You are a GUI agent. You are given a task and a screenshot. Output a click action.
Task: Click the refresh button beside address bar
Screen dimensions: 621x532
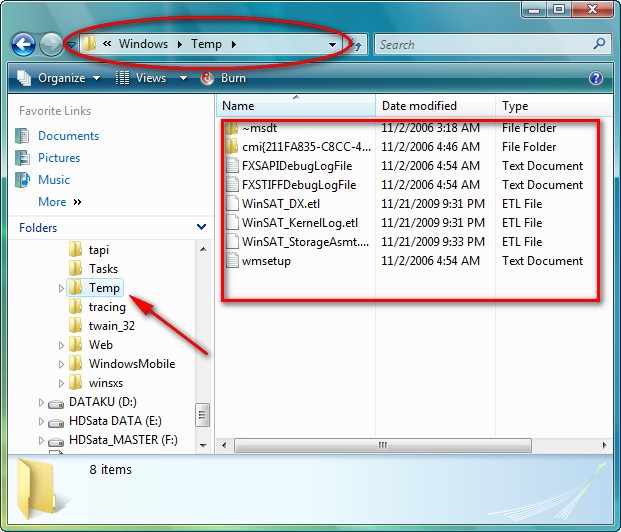pos(358,45)
